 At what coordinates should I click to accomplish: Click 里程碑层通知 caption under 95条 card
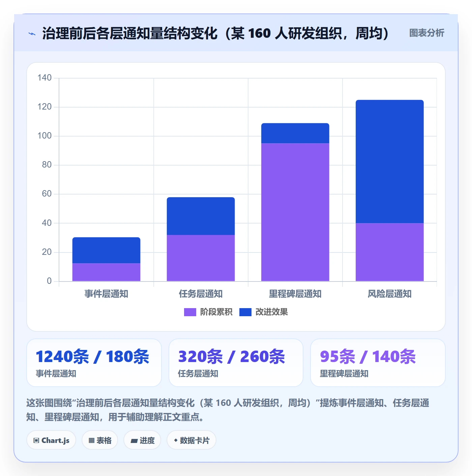tap(344, 374)
